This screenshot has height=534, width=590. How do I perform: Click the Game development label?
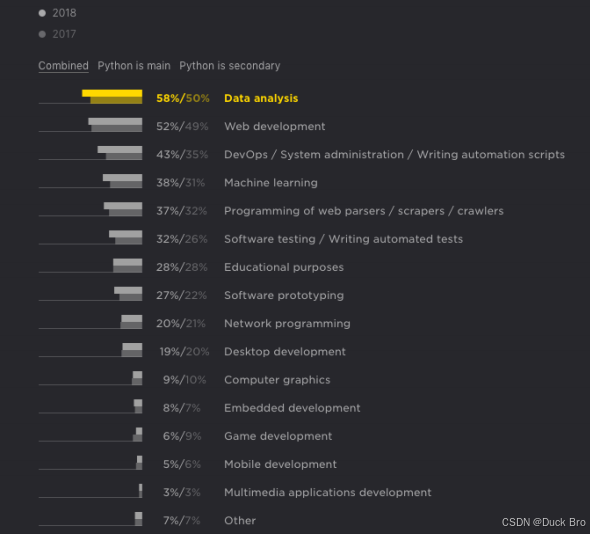coord(278,436)
